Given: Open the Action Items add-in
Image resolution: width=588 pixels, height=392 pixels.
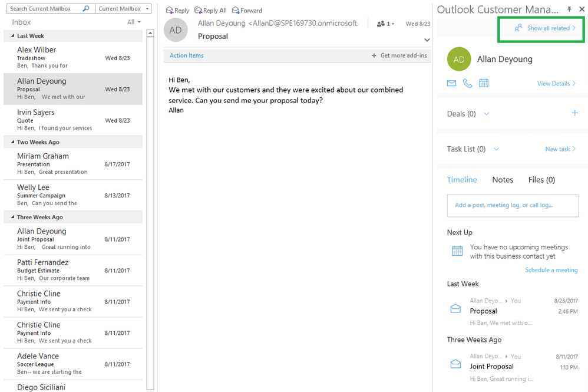Looking at the screenshot, I should click(186, 55).
